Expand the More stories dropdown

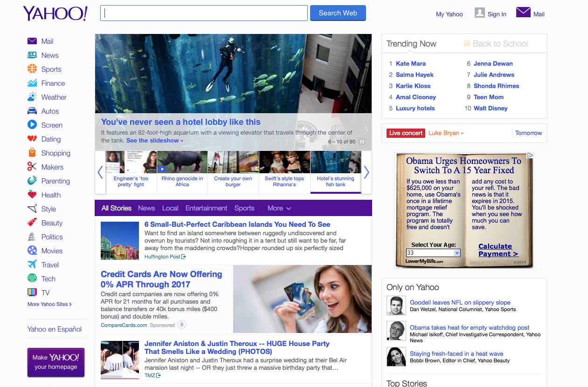[x=279, y=208]
